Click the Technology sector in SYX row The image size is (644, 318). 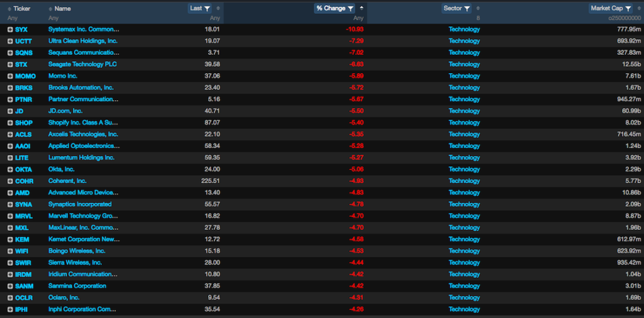pyautogui.click(x=464, y=29)
